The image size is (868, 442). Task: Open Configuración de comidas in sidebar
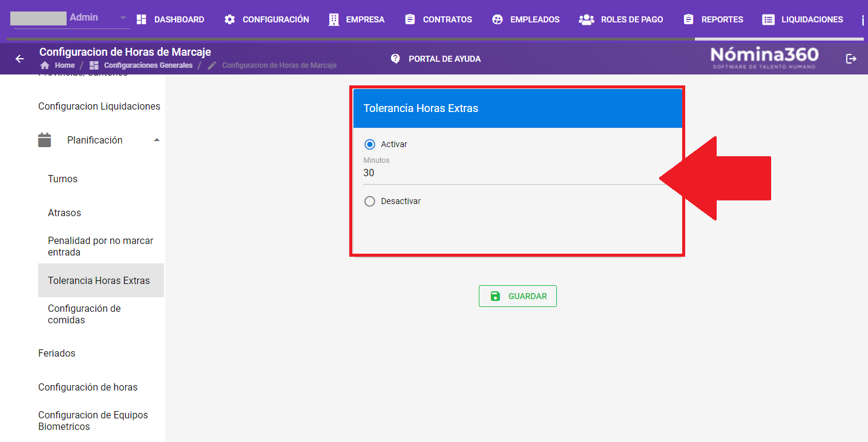[84, 314]
